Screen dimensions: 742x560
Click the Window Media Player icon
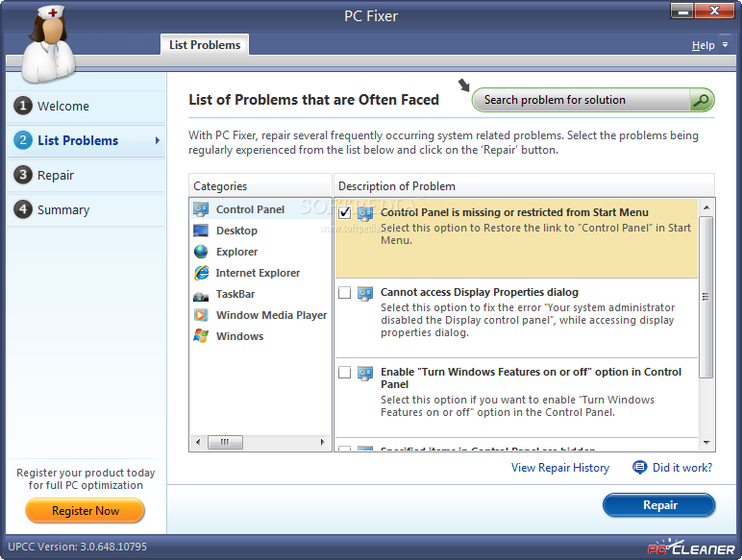point(201,315)
